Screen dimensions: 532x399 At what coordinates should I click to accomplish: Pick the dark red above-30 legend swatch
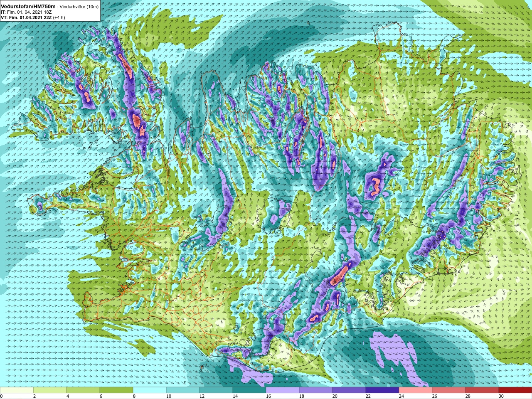tap(515, 390)
